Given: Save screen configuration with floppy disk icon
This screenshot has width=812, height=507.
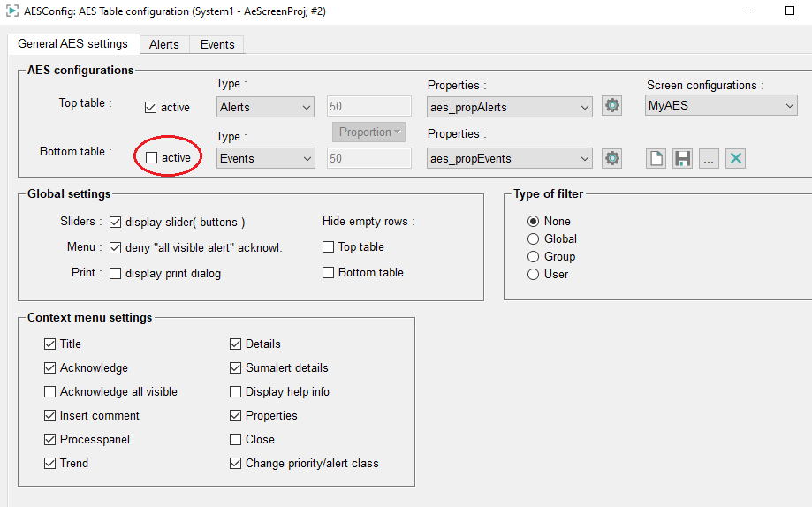Looking at the screenshot, I should point(682,159).
